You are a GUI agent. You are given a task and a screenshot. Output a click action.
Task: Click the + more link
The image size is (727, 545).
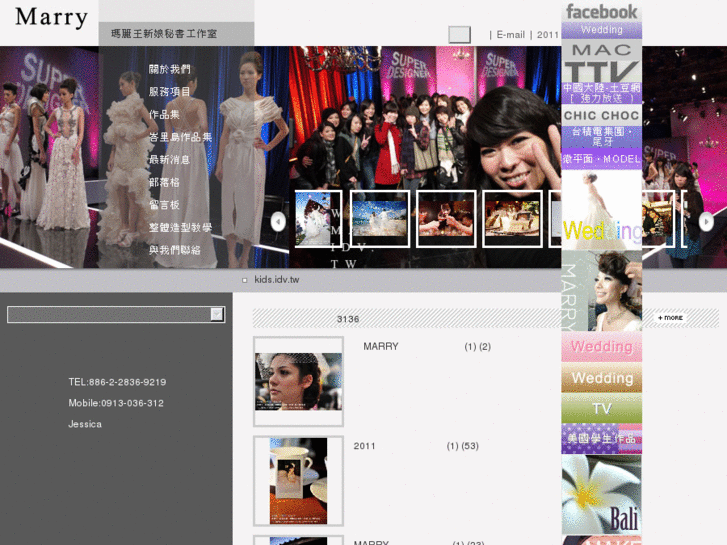[670, 318]
